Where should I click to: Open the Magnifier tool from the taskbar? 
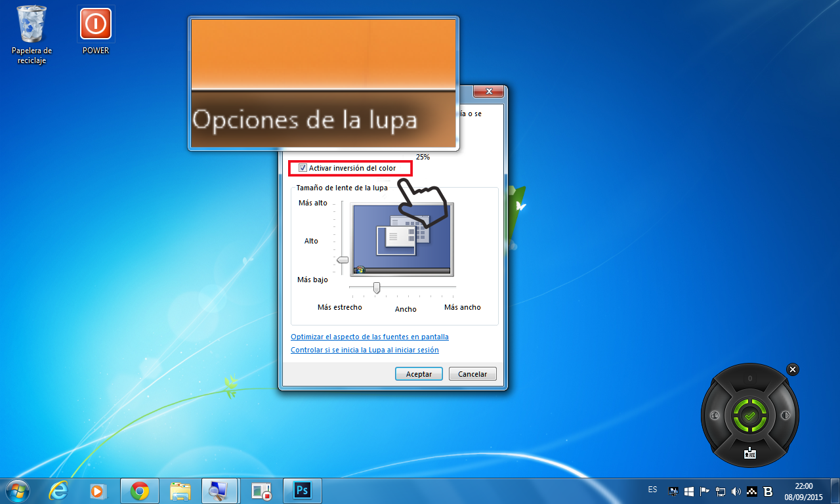tap(220, 490)
